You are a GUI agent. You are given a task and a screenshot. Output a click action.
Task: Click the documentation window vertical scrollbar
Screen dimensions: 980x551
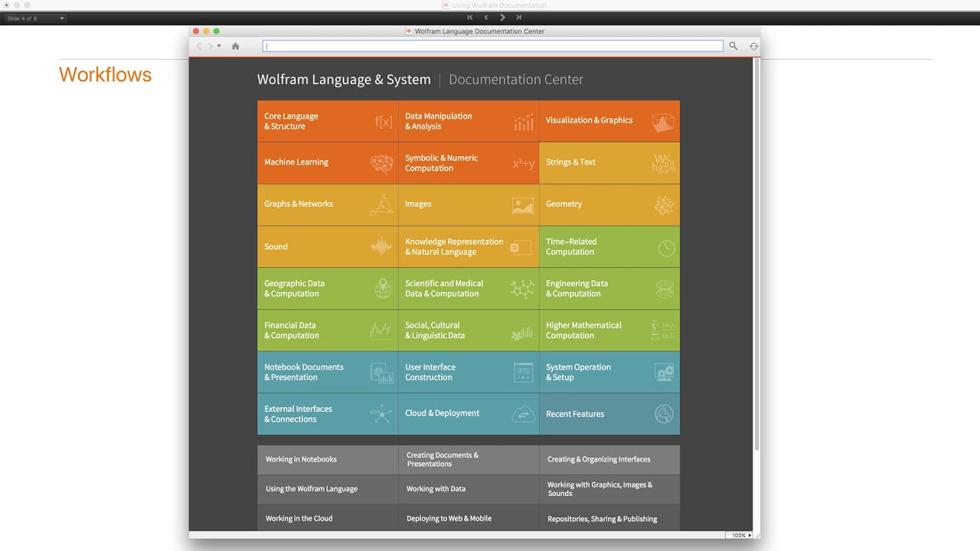point(757,254)
